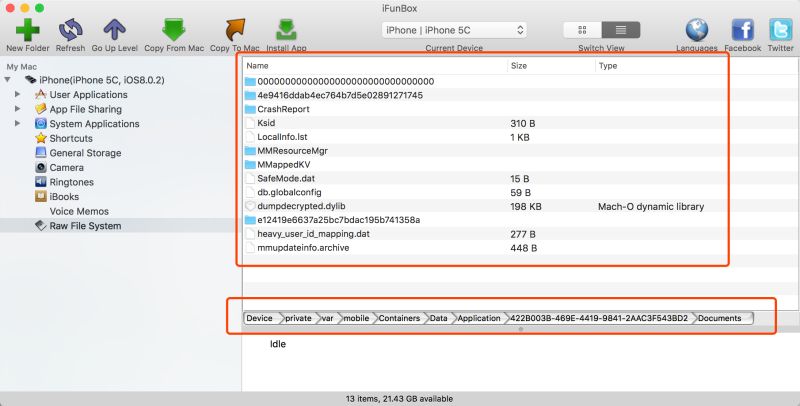The height and width of the screenshot is (406, 800).
Task: Open the Twitter icon in the toolbar
Action: click(x=781, y=30)
